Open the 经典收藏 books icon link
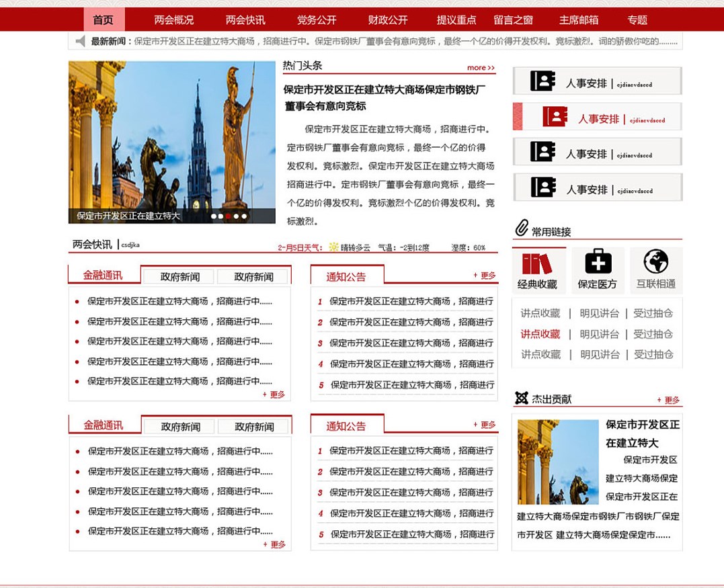The image size is (724, 588). [x=537, y=261]
